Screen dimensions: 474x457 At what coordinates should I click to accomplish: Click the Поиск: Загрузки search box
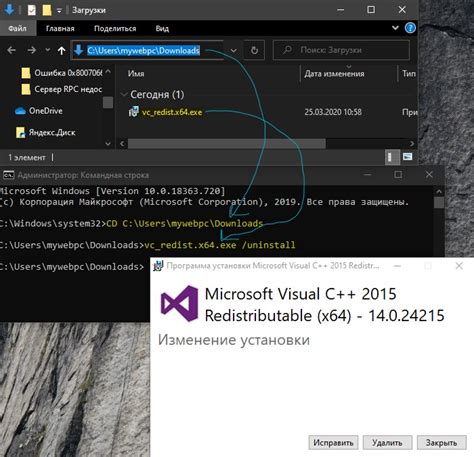pos(341,50)
